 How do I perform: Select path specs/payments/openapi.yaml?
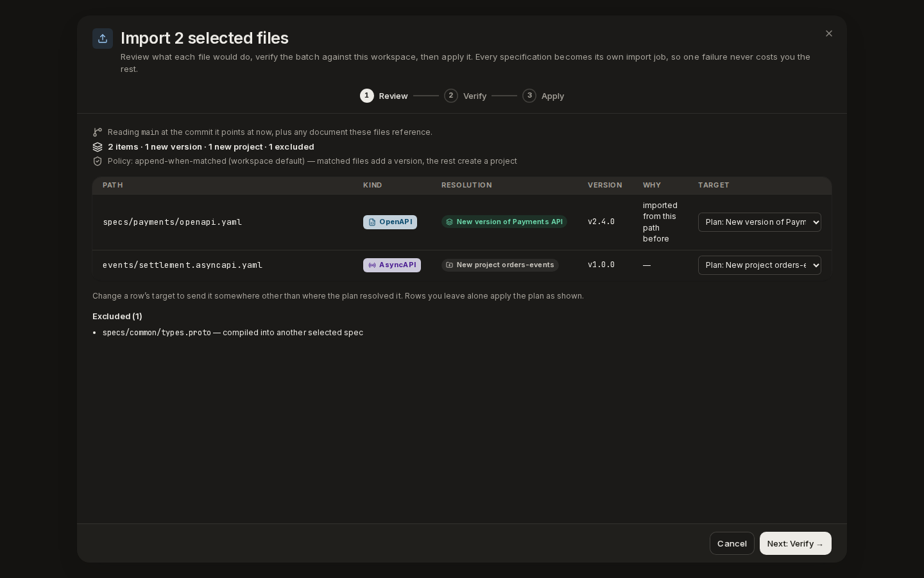pos(173,222)
